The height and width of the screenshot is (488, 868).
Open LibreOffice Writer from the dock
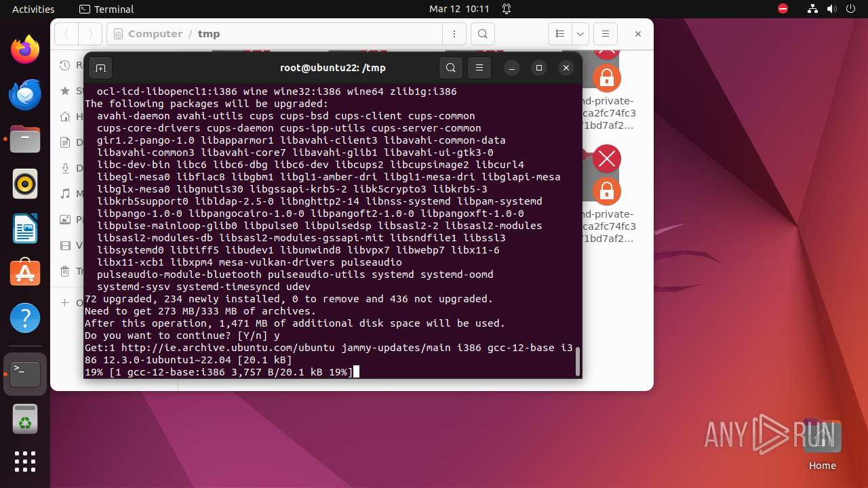tap(25, 229)
